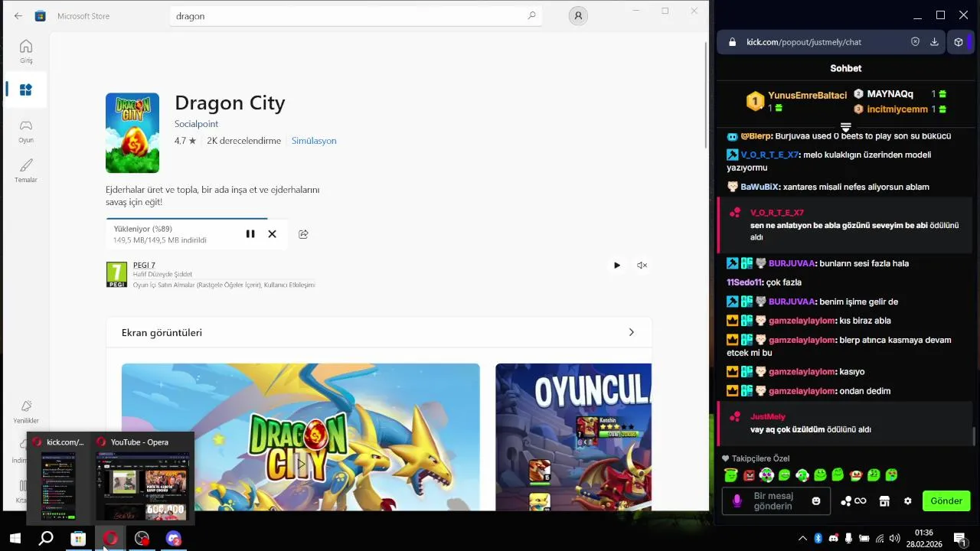The image size is (980, 551).
Task: Open Oyun gaming section in sidebar
Action: (26, 131)
